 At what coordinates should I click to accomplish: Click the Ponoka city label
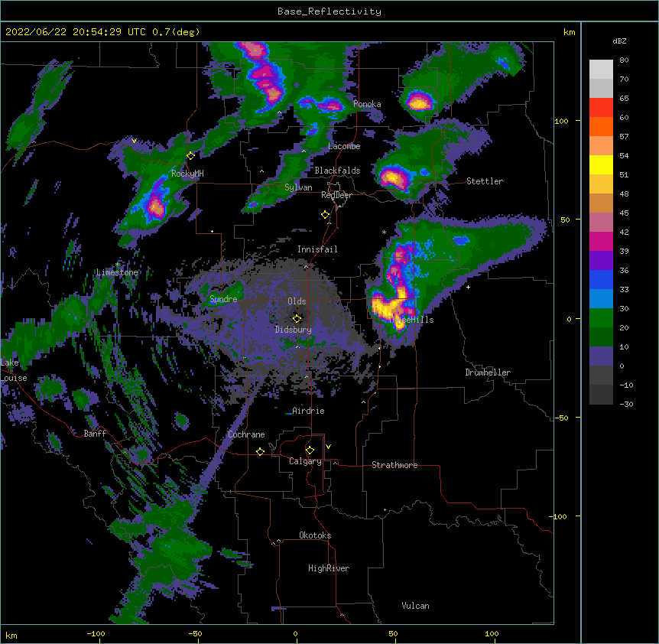pos(367,104)
